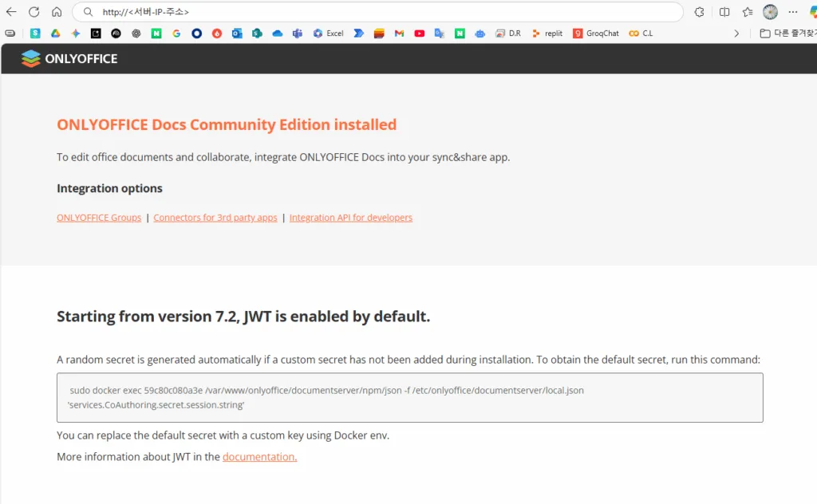Open the C.L bookmark
This screenshot has height=504, width=817.
tap(641, 33)
